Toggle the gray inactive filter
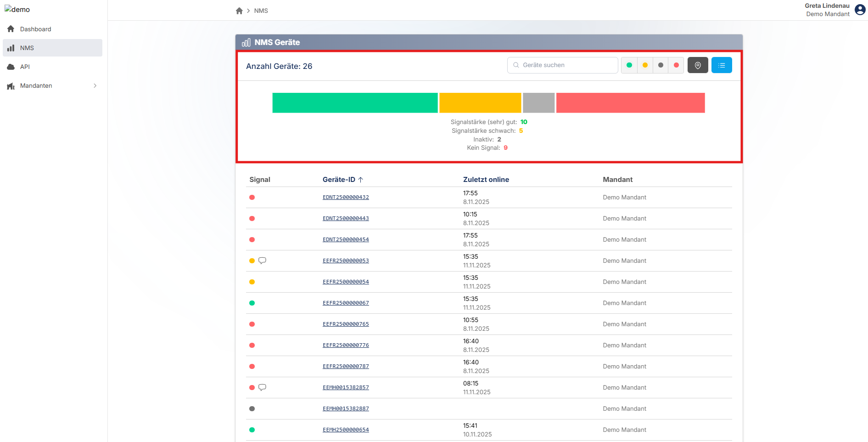The image size is (868, 442). pyautogui.click(x=661, y=65)
